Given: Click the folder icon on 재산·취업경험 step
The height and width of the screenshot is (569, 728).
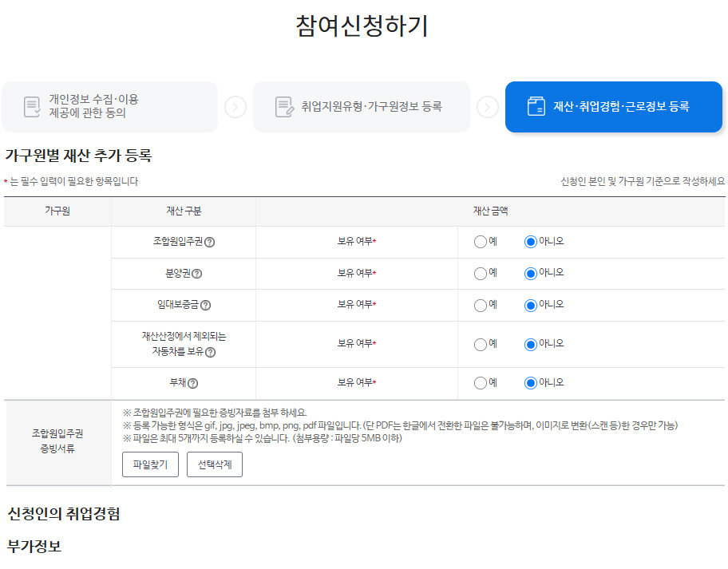Looking at the screenshot, I should coord(536,106).
